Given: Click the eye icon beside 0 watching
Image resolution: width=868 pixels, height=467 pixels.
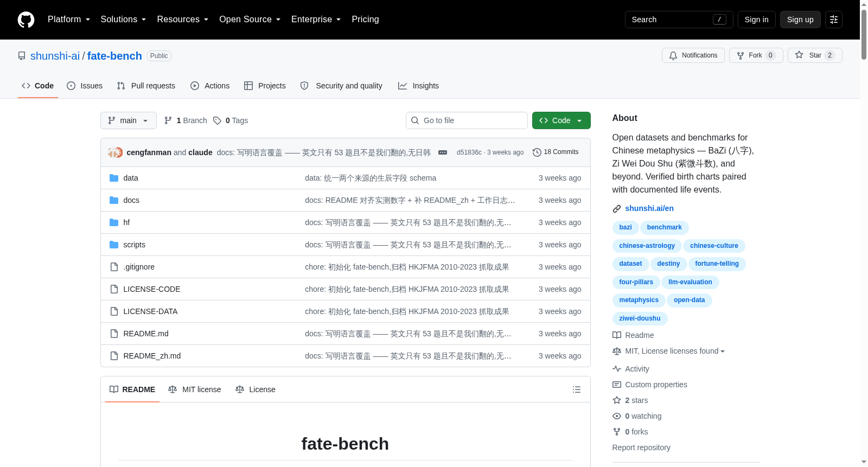Looking at the screenshot, I should (x=617, y=416).
